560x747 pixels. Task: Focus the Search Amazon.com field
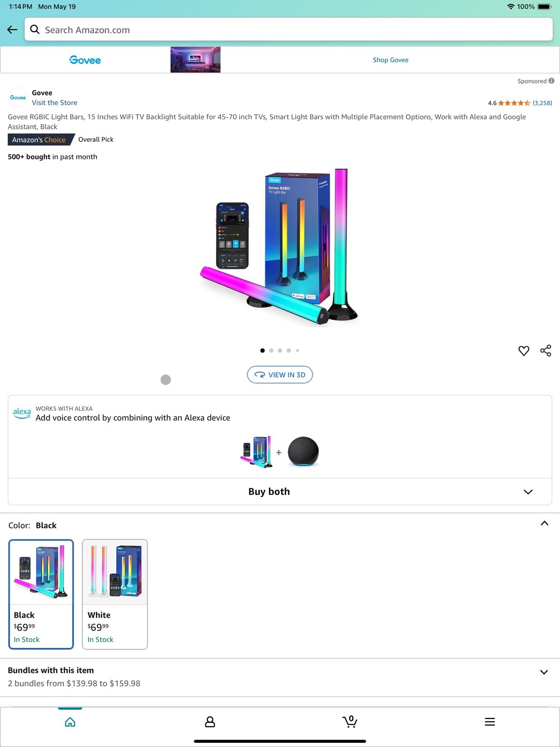point(289,30)
